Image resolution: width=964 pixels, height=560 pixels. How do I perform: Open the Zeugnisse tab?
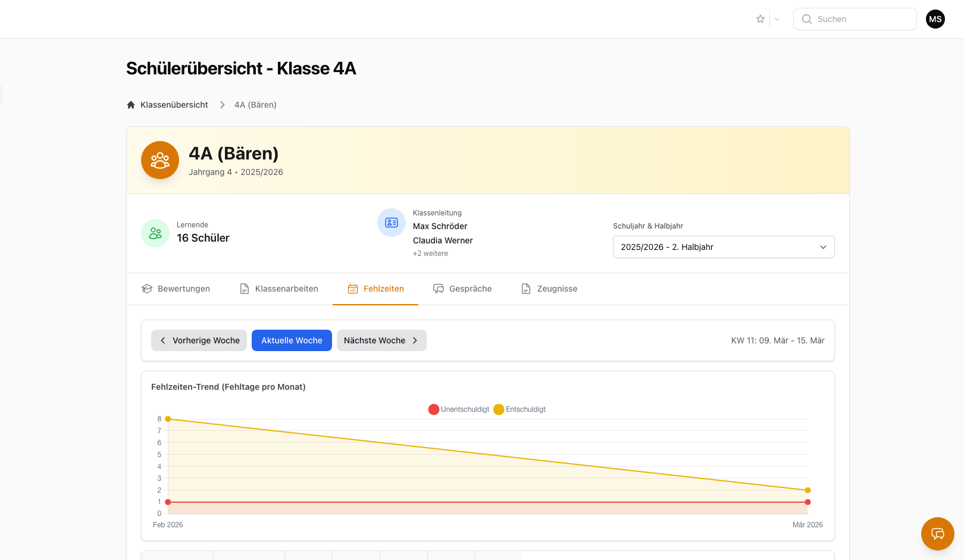[549, 289]
